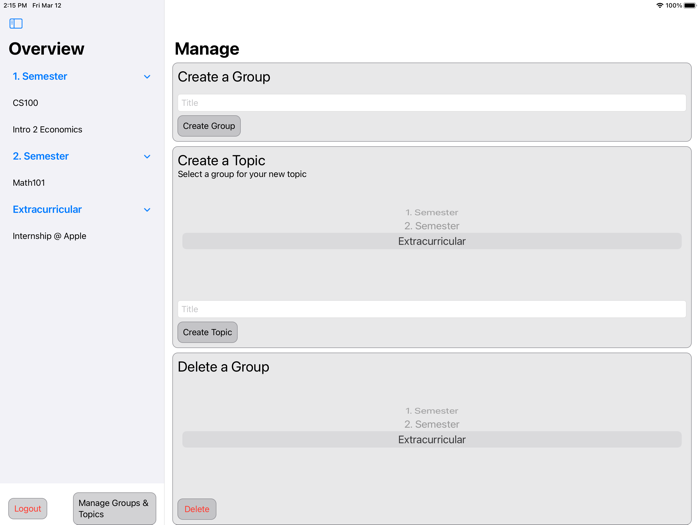Open Internship @ Apple topic
The height and width of the screenshot is (525, 700).
tap(49, 236)
